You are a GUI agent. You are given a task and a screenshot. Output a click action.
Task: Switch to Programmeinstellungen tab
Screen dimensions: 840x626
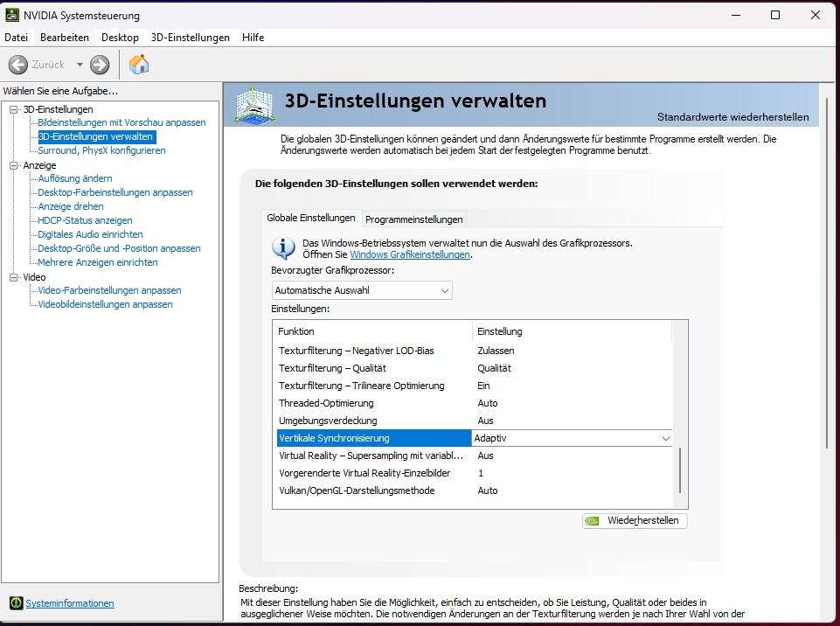click(413, 219)
